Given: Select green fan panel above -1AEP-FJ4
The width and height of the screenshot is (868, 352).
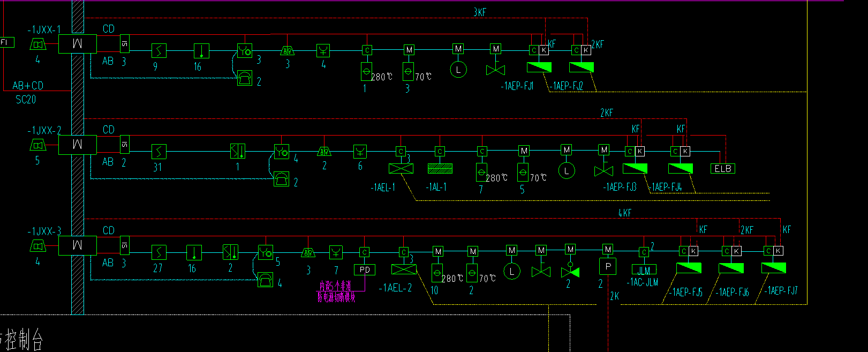Looking at the screenshot, I should tap(681, 168).
